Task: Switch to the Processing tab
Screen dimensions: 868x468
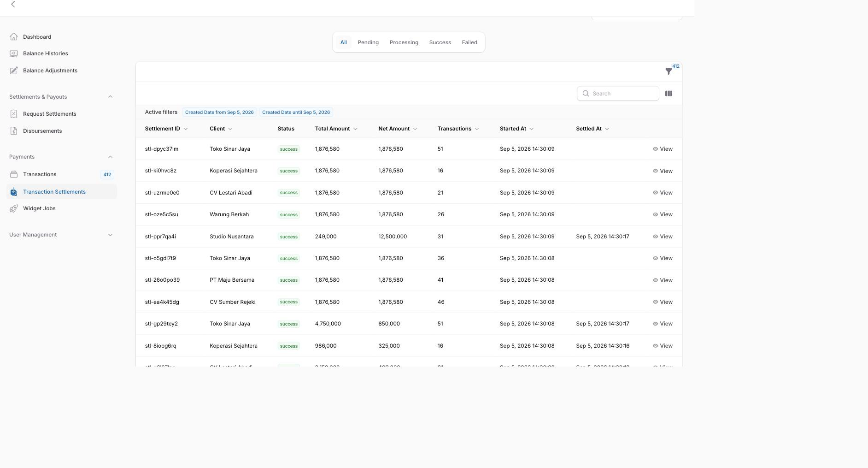Action: pos(404,42)
